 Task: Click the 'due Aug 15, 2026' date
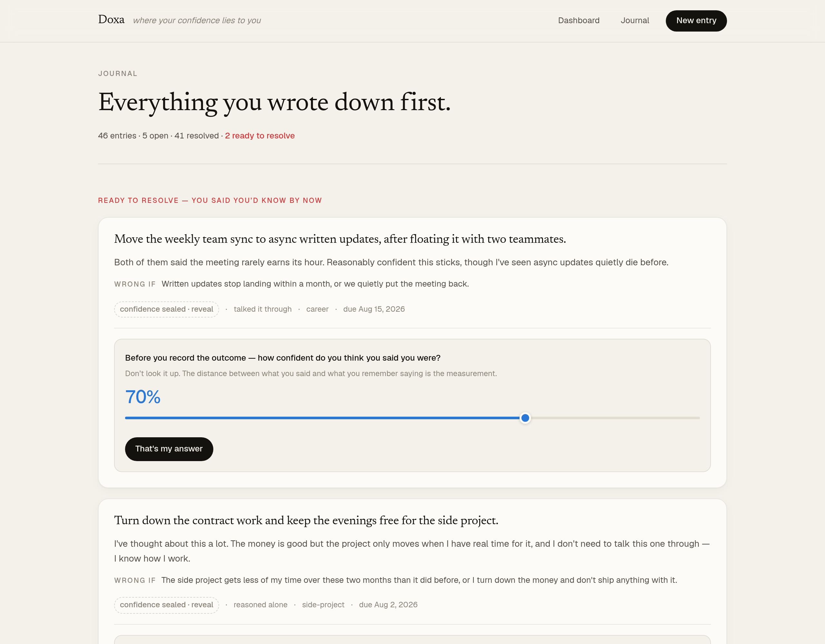tap(374, 309)
